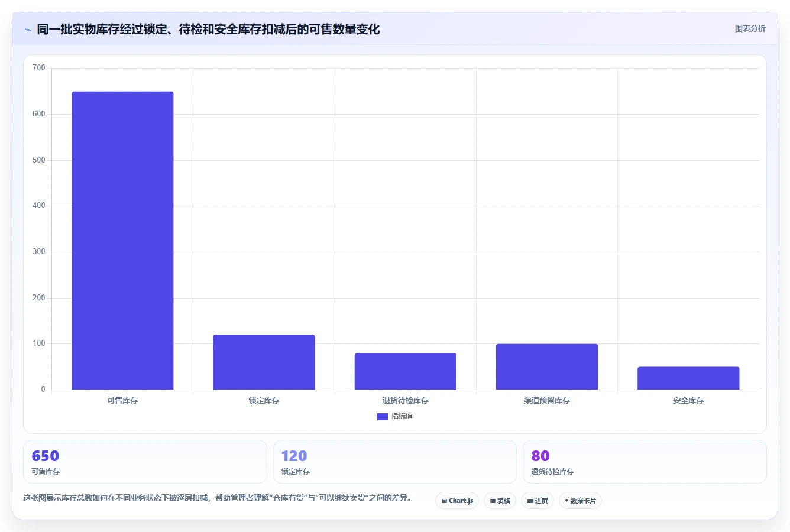Click the 锁定库存 axis label
This screenshot has height=532, width=790.
[x=264, y=400]
